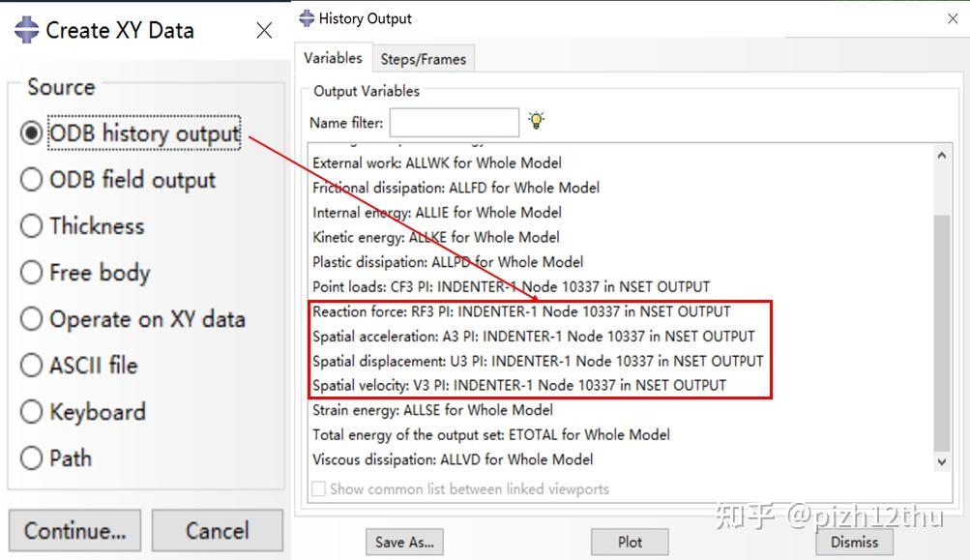Viewport: 970px width, 560px height.
Task: Click the Continue button
Action: click(x=74, y=530)
